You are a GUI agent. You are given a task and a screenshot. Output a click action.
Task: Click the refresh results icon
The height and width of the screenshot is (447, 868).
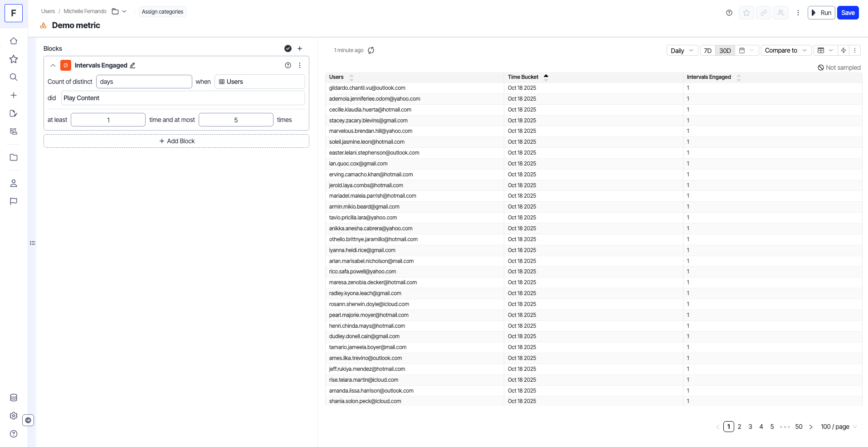pyautogui.click(x=371, y=50)
